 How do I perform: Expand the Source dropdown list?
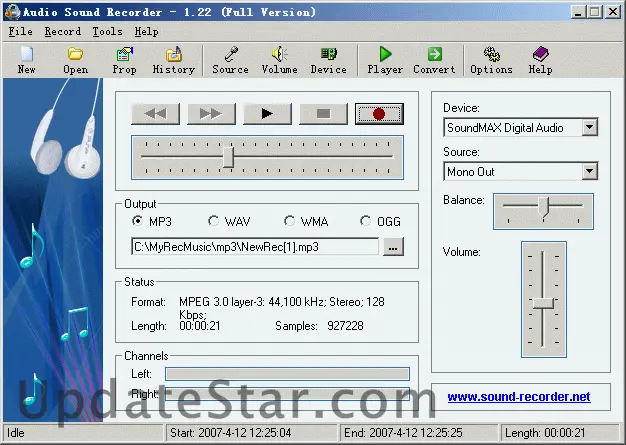pyautogui.click(x=589, y=171)
